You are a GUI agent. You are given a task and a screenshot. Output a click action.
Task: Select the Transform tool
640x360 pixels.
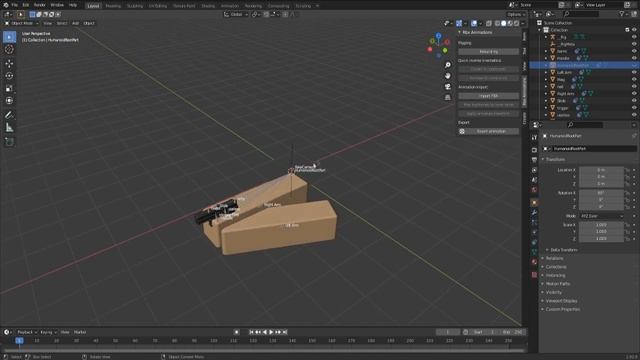9,100
